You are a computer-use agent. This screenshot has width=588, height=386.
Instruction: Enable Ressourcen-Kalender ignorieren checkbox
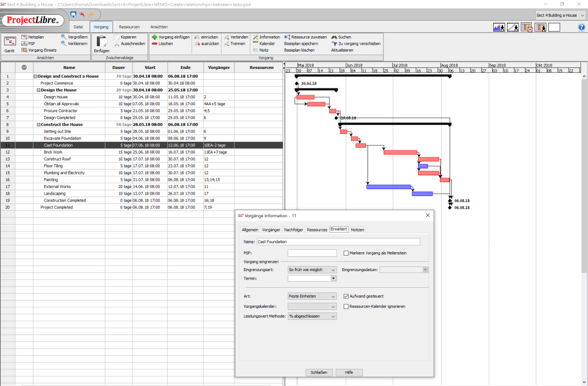346,306
